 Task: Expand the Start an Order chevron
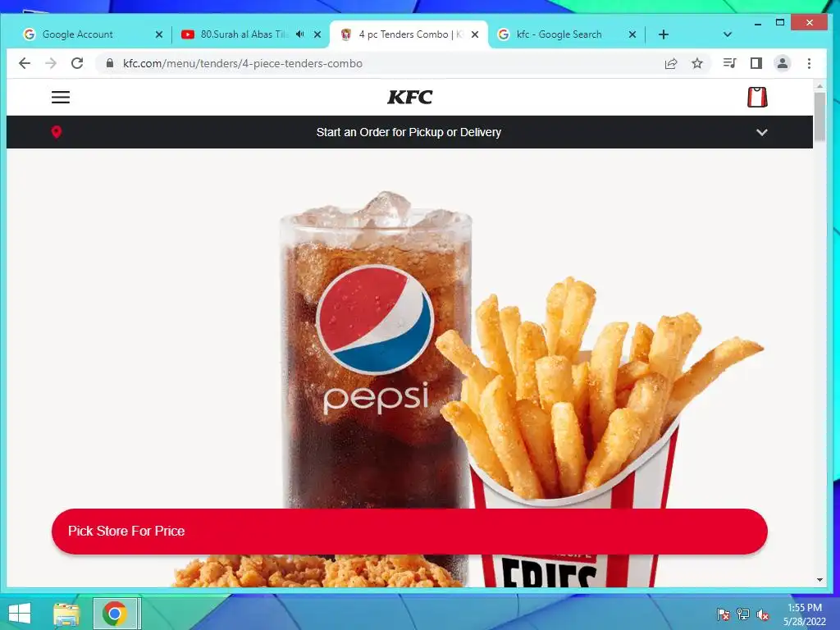(762, 132)
